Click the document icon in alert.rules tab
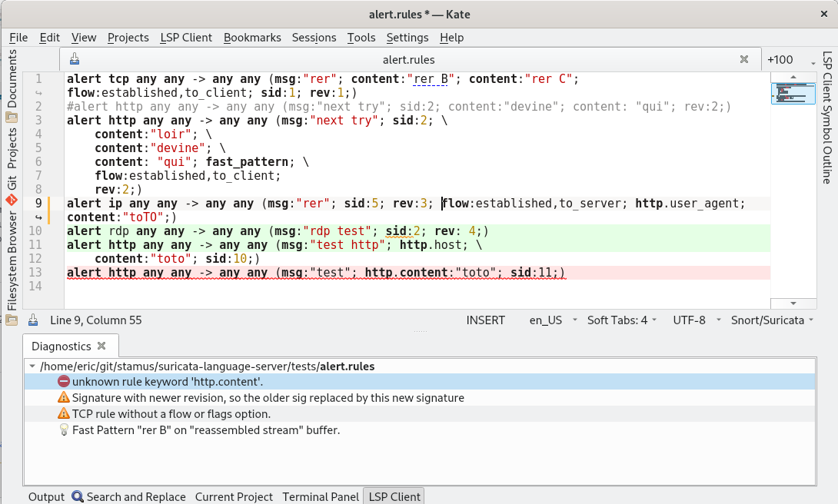The height and width of the screenshot is (504, 838). coord(75,59)
